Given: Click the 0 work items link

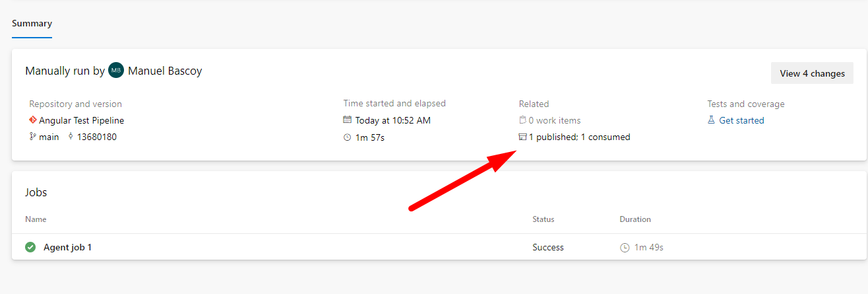Looking at the screenshot, I should click(554, 120).
